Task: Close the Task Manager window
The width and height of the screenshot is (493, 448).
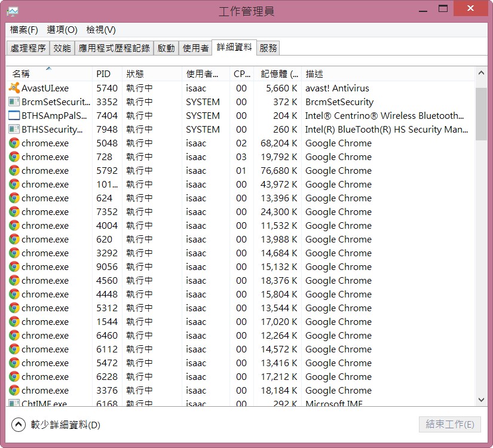Action: pos(470,8)
